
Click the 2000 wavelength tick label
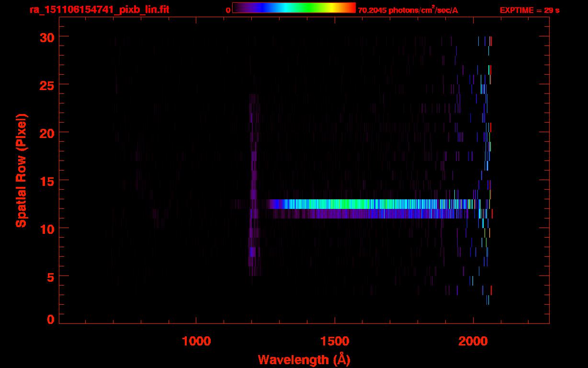(473, 341)
